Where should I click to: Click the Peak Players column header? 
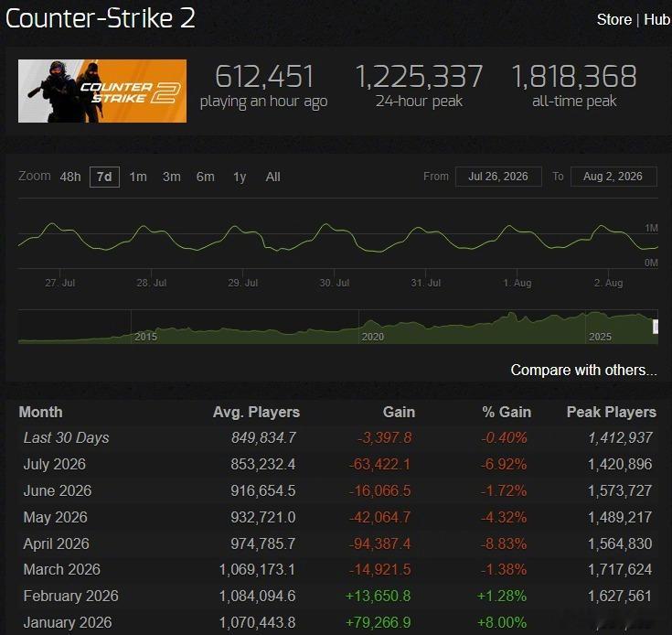click(x=612, y=412)
